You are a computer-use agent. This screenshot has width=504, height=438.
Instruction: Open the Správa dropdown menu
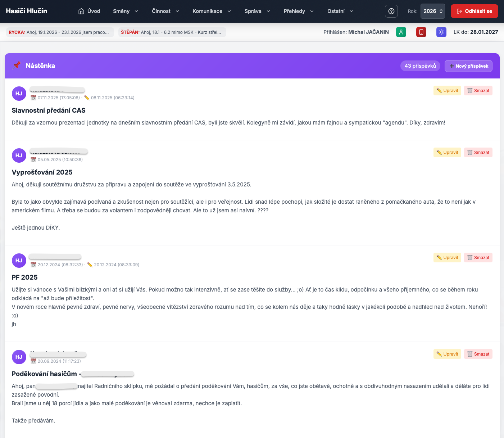[x=257, y=11]
